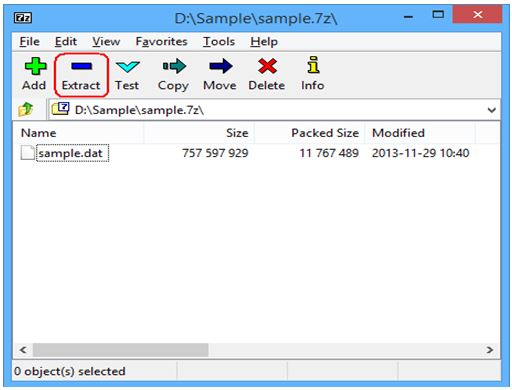
Task: Select the Copy toolbar icon
Action: point(174,66)
